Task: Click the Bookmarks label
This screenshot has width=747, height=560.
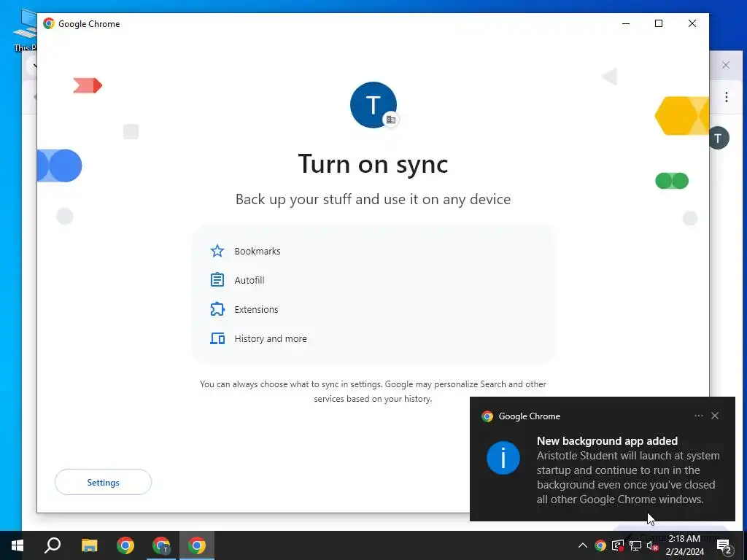Action: point(258,251)
